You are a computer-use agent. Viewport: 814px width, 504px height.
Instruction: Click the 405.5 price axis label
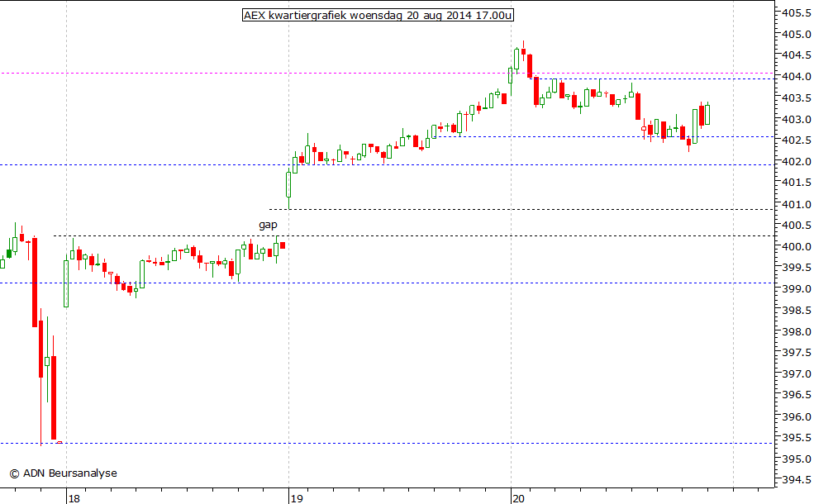pyautogui.click(x=797, y=13)
